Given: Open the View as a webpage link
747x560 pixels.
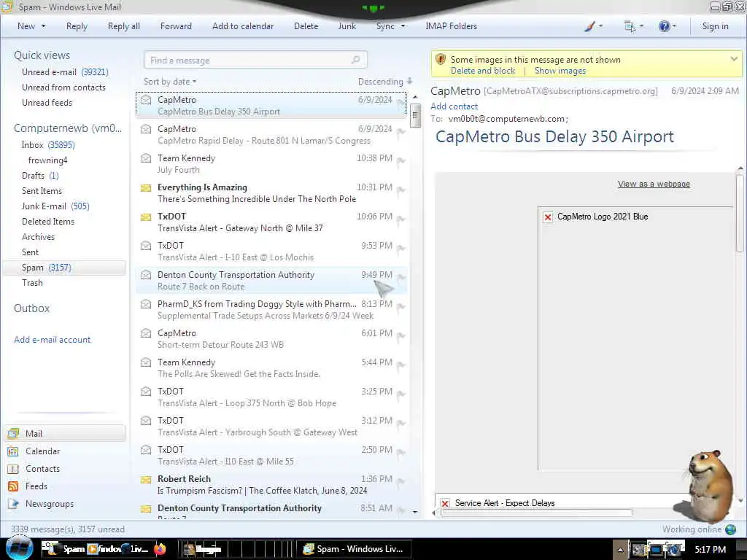Looking at the screenshot, I should click(654, 184).
